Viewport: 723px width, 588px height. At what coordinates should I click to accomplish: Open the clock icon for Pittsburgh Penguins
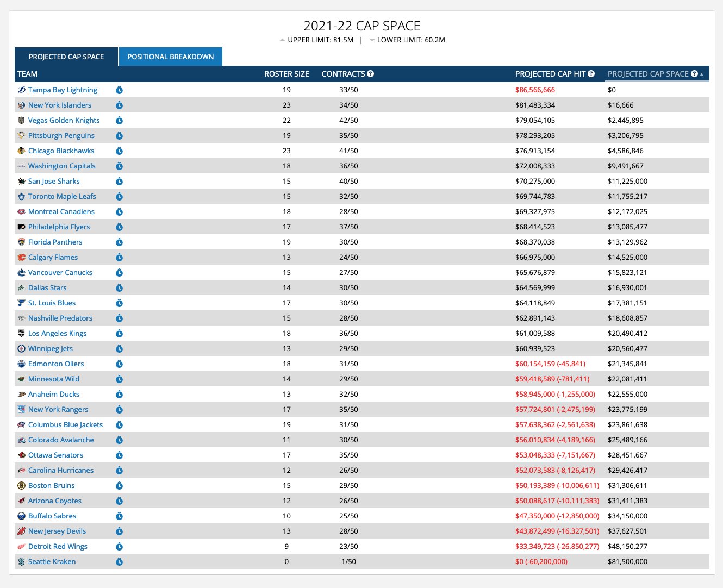pyautogui.click(x=119, y=136)
